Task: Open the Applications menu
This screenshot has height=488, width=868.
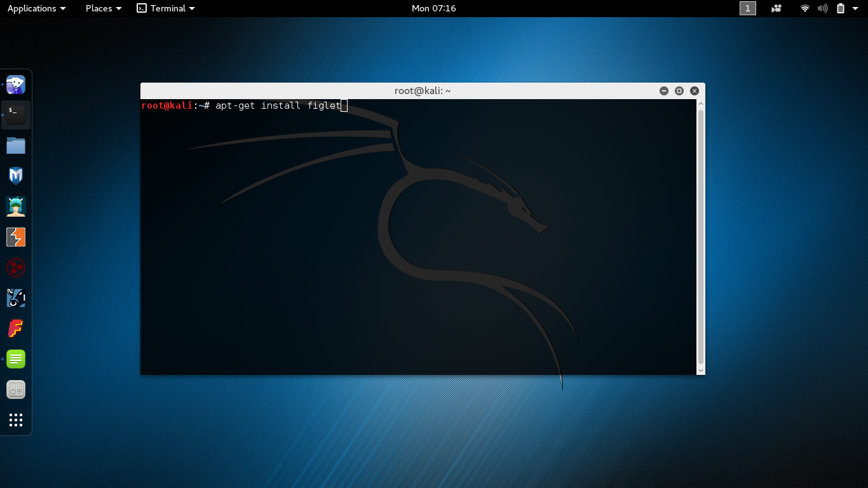Action: pos(36,8)
